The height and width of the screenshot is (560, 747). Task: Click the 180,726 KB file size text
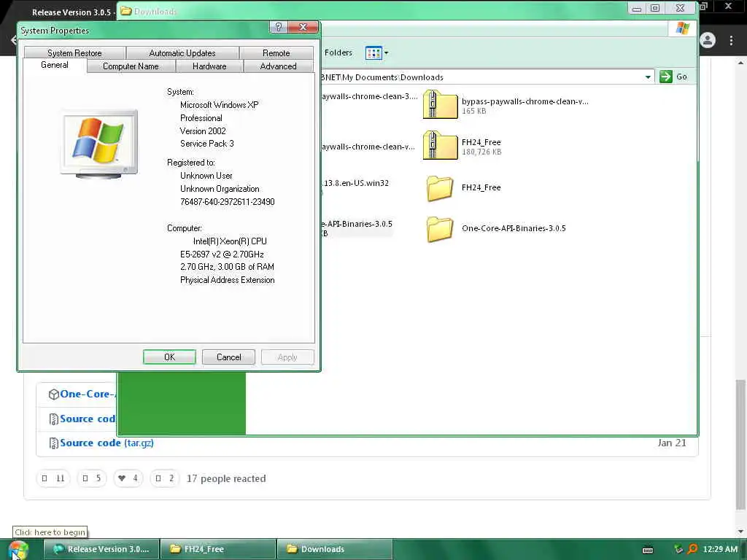pyautogui.click(x=481, y=152)
